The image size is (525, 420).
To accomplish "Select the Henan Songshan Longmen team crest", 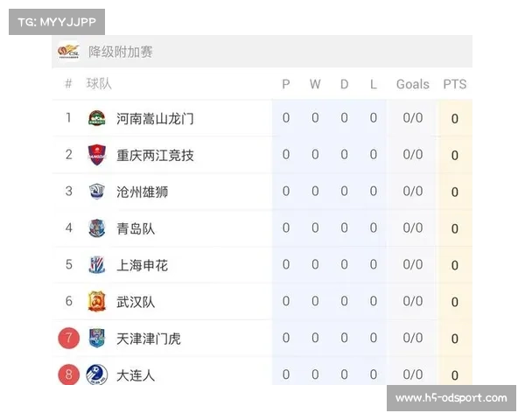I will click(97, 118).
